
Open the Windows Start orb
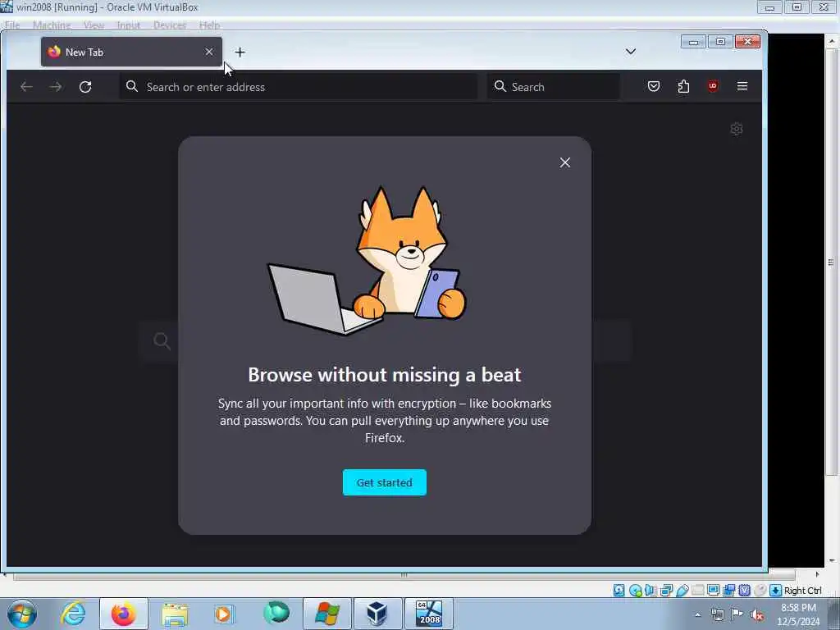22,614
